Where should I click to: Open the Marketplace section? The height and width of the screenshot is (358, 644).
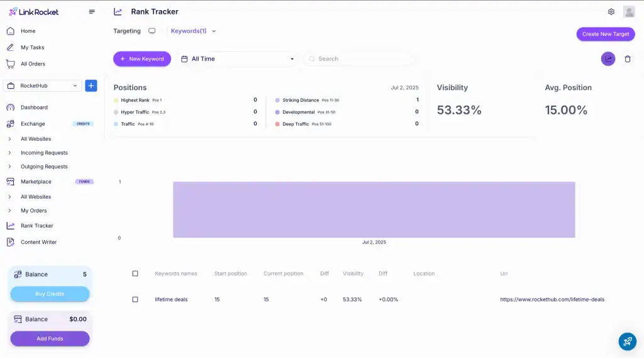36,182
